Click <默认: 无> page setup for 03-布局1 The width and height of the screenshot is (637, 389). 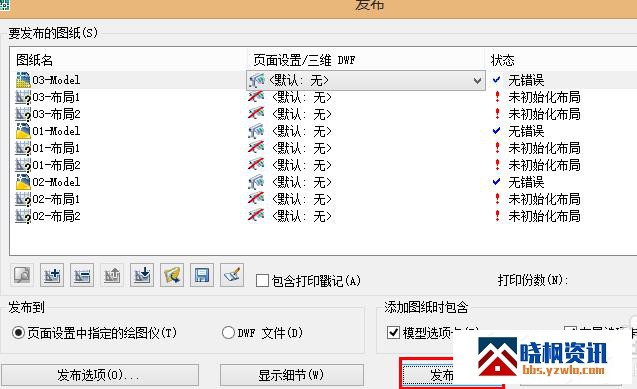[x=301, y=97]
